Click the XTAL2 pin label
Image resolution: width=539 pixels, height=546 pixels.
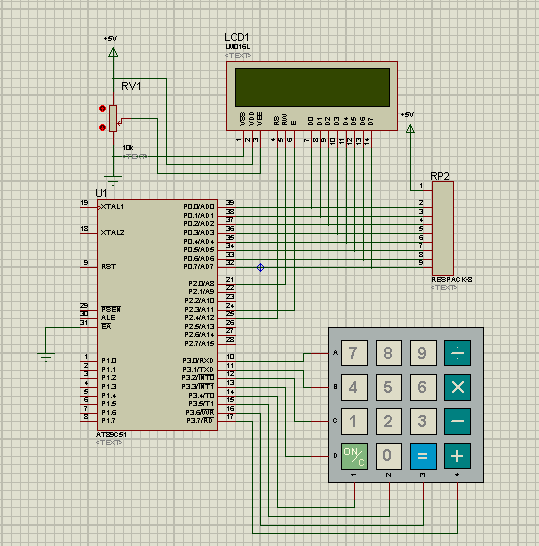[112, 232]
